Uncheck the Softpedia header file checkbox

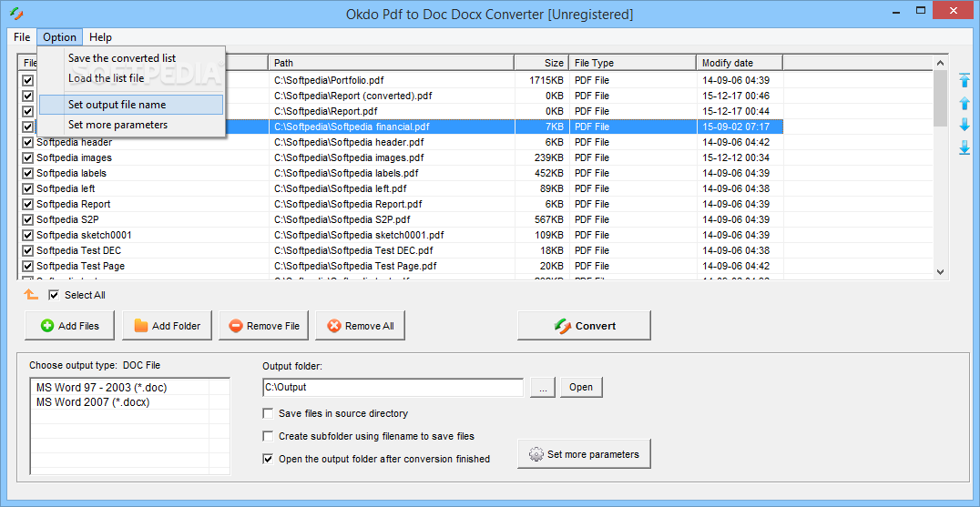click(27, 142)
